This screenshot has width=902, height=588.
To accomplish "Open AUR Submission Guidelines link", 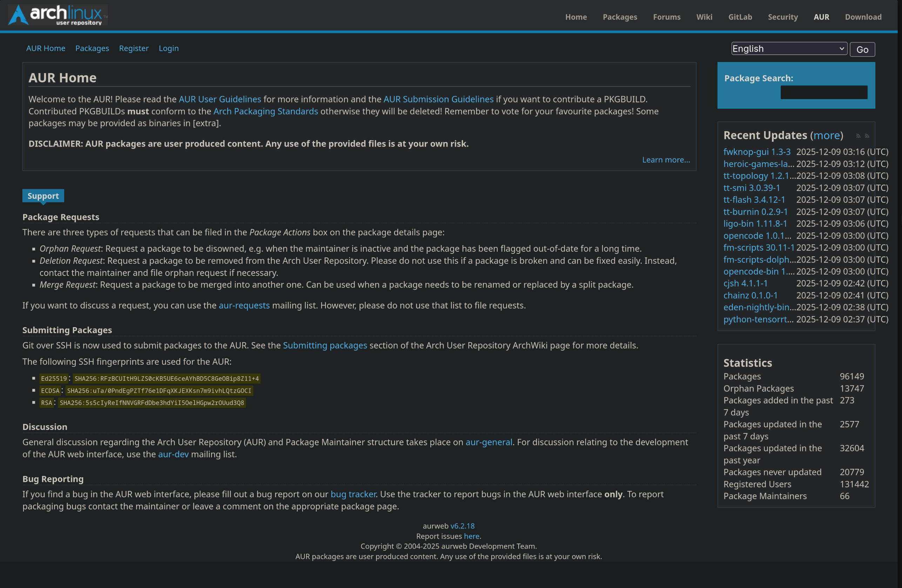I will click(438, 99).
